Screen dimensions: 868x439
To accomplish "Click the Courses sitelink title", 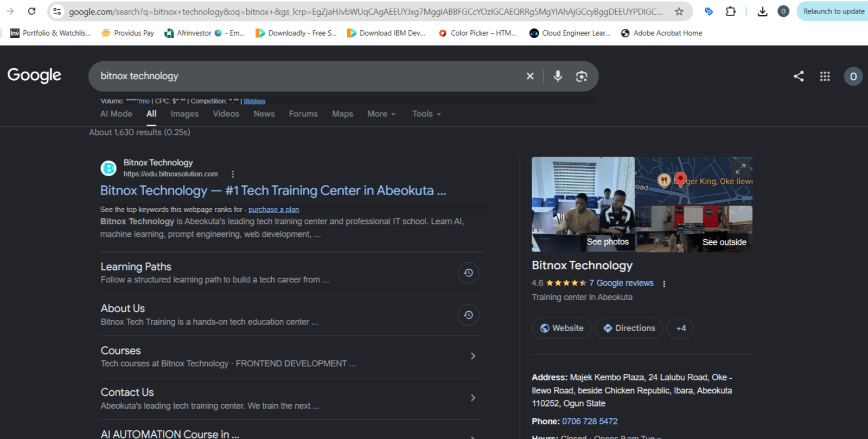I will click(120, 351).
